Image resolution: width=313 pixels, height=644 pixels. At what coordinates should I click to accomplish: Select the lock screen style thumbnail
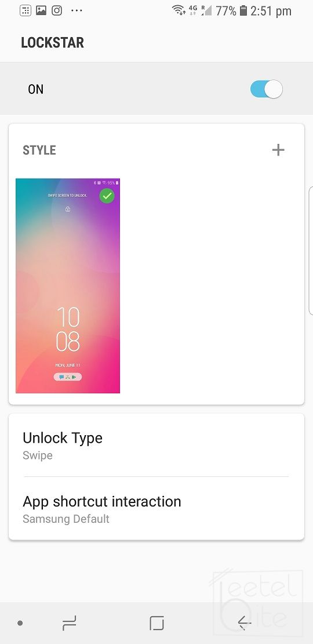[x=68, y=286]
